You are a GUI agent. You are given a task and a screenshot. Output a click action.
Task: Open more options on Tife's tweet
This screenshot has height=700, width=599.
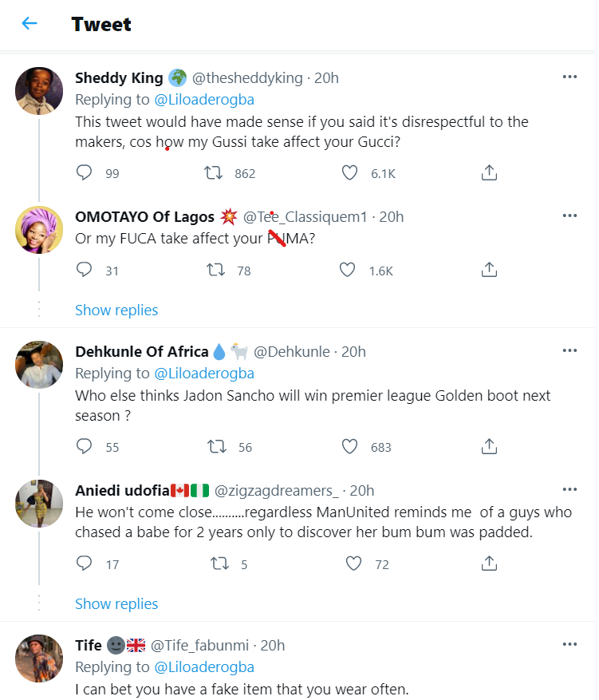pos(569,644)
